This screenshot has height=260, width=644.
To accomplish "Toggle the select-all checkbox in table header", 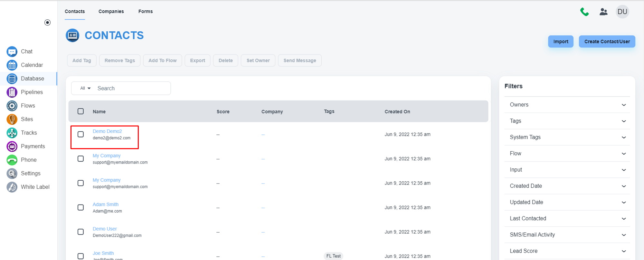I will (x=80, y=111).
